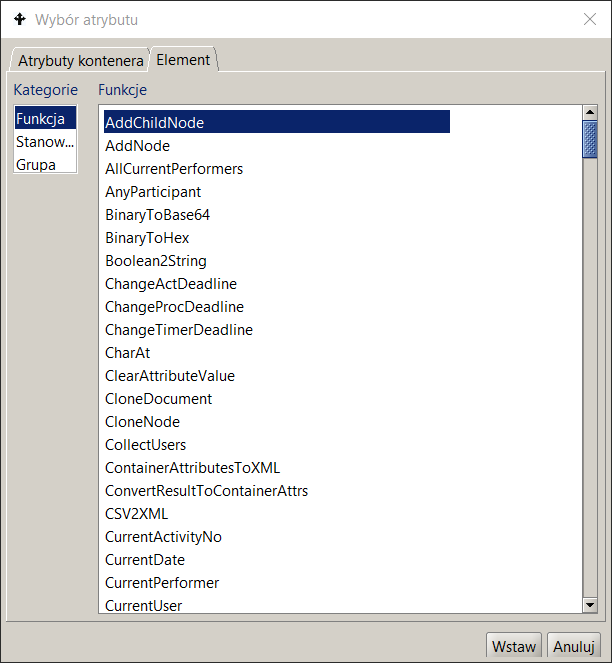This screenshot has height=663, width=612.
Task: Select CurrentDate function entry
Action: click(145, 560)
